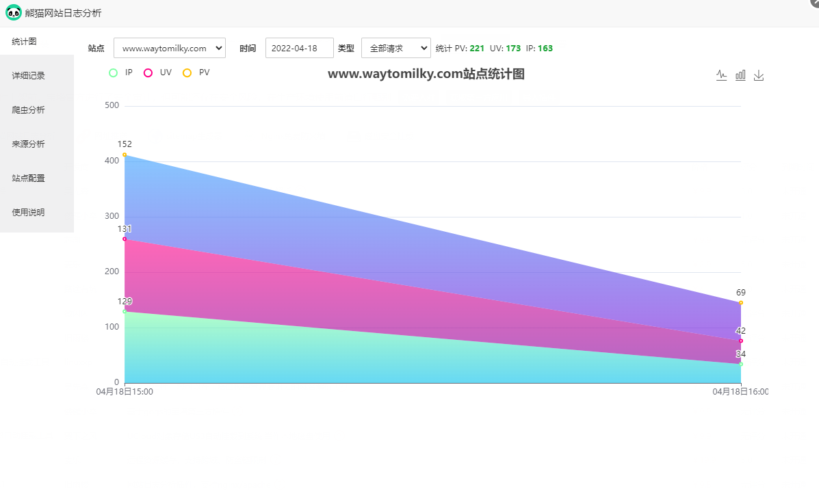Click the 熊猫网站日志分析 title text
This screenshot has height=504, width=819.
(63, 13)
